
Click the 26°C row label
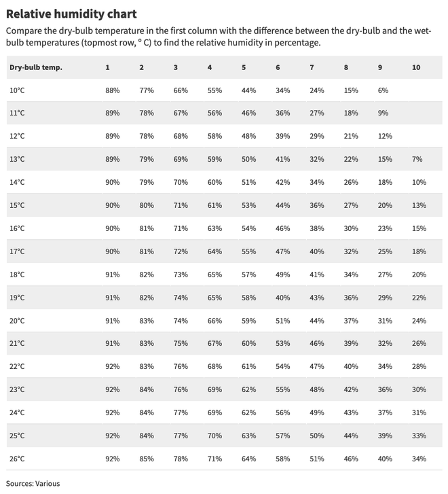point(17,459)
